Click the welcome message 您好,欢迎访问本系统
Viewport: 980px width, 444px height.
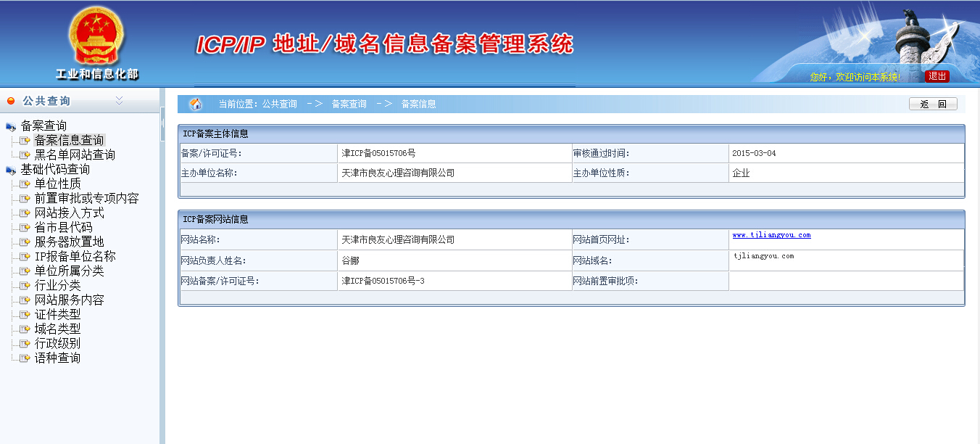(856, 76)
